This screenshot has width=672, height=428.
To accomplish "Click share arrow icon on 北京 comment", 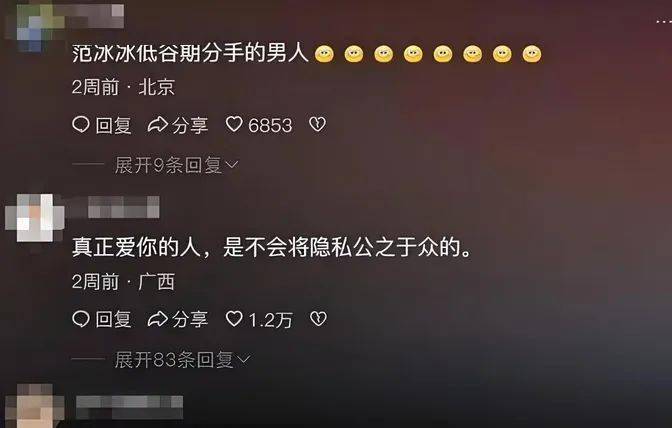I will (x=157, y=125).
